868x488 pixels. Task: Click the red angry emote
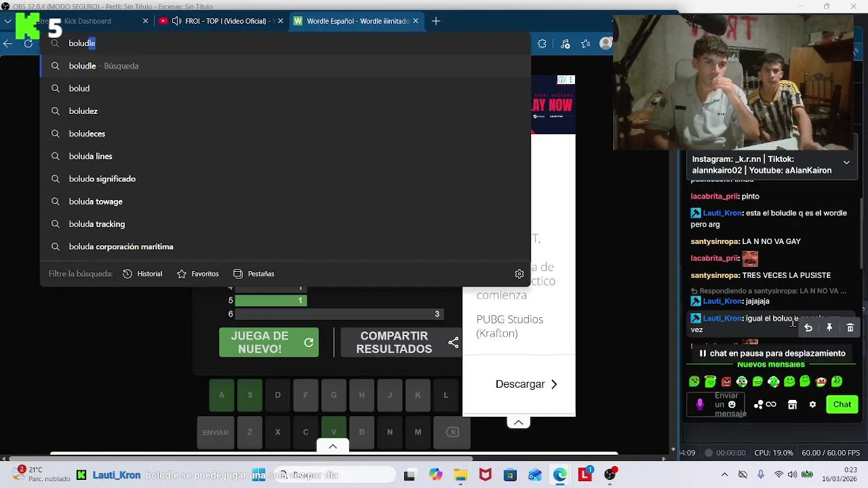pos(726,382)
